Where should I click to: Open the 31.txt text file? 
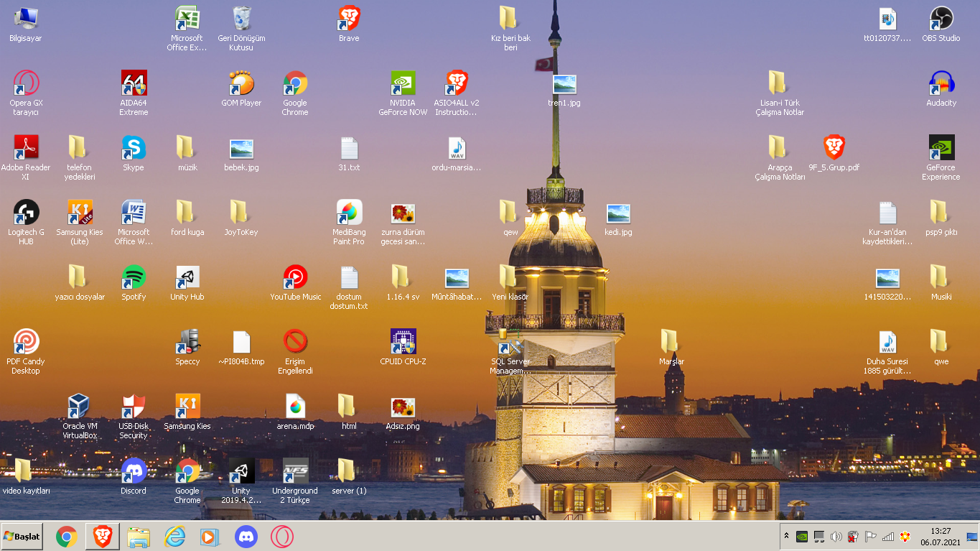(349, 149)
